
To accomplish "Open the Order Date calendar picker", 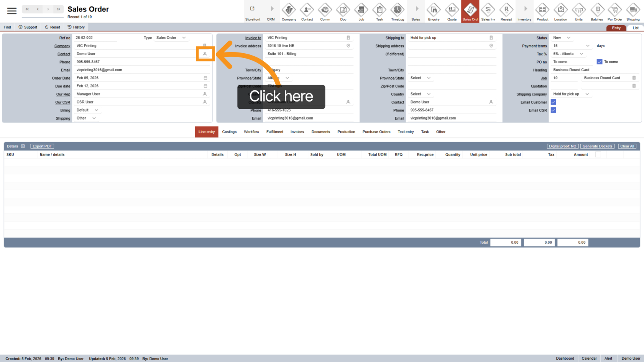I will 205,78.
